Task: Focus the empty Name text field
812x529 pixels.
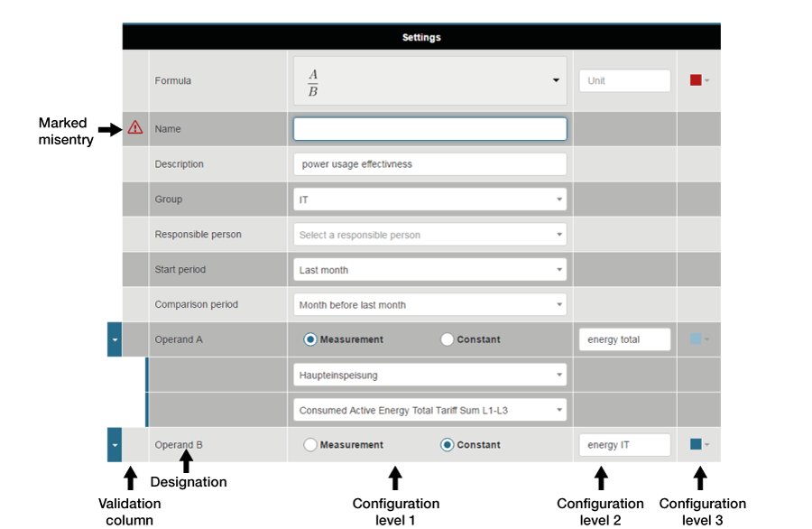Action: (x=429, y=129)
